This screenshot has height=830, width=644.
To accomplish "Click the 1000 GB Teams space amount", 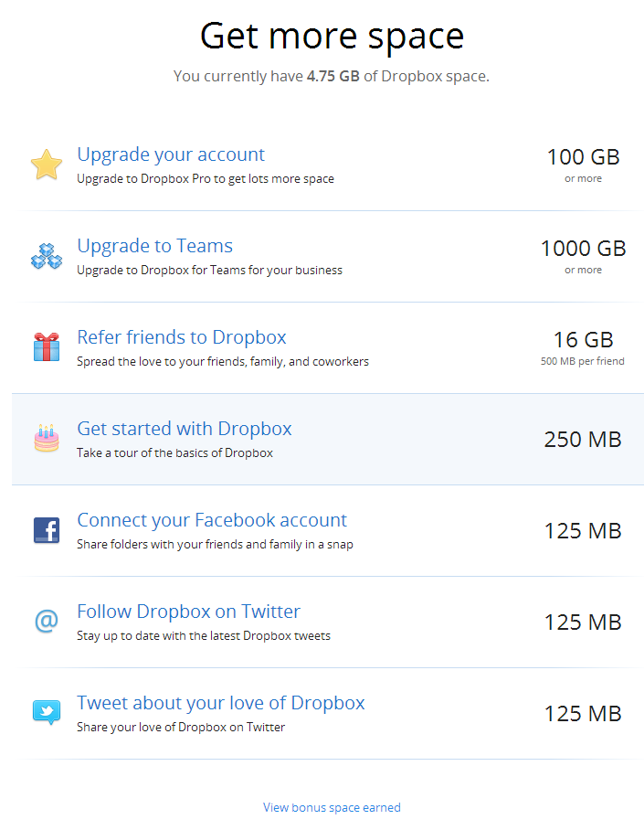I will (x=583, y=249).
